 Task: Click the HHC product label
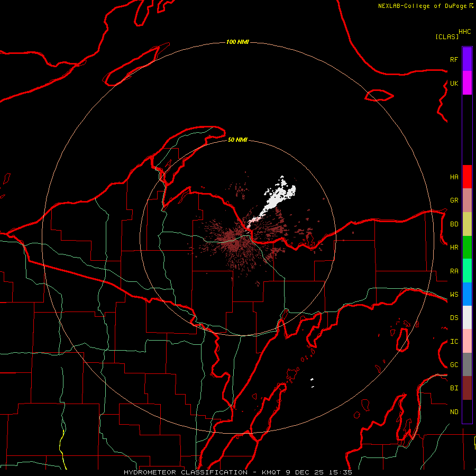(x=464, y=32)
